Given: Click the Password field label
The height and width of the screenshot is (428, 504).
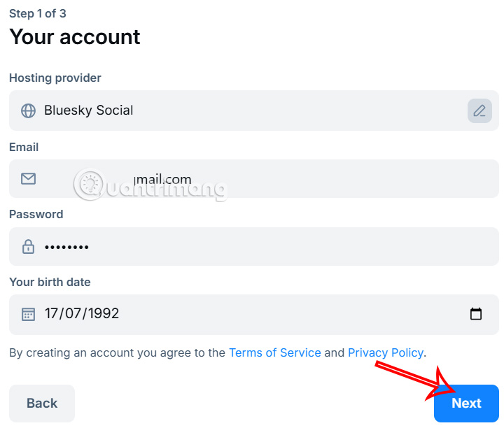Looking at the screenshot, I should (36, 214).
